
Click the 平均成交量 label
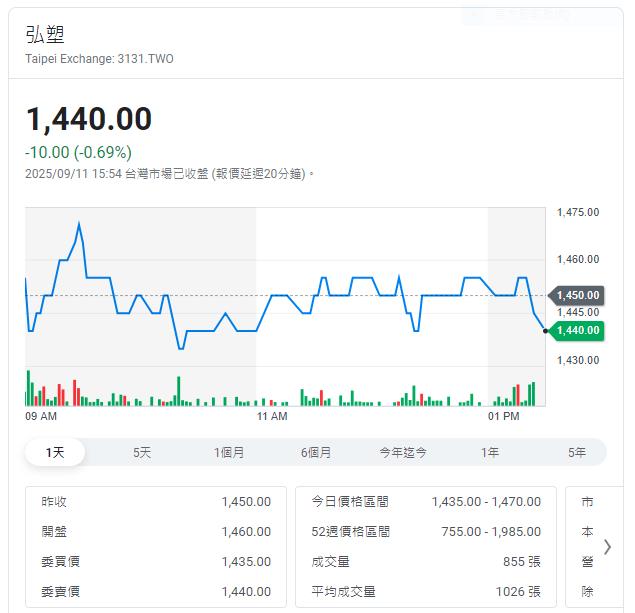[x=343, y=592]
